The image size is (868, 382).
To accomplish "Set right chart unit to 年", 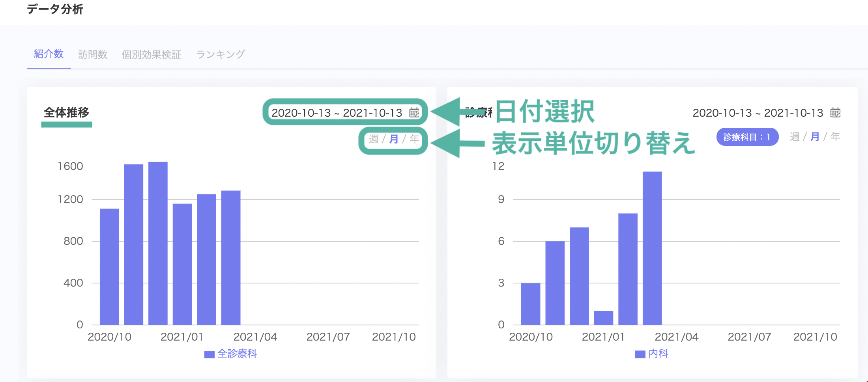I will [835, 136].
